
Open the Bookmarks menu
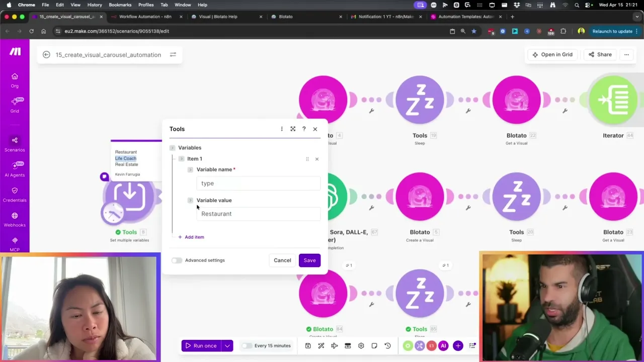click(120, 5)
